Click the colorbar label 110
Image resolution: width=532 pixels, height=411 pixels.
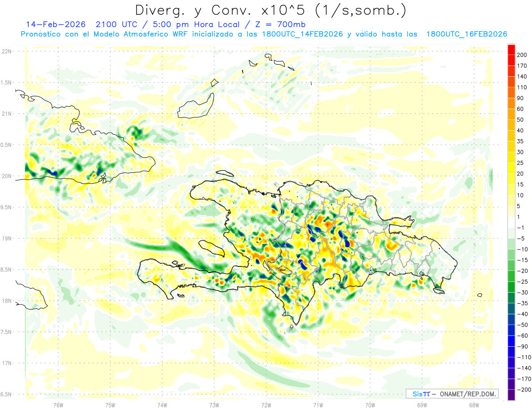[521, 87]
